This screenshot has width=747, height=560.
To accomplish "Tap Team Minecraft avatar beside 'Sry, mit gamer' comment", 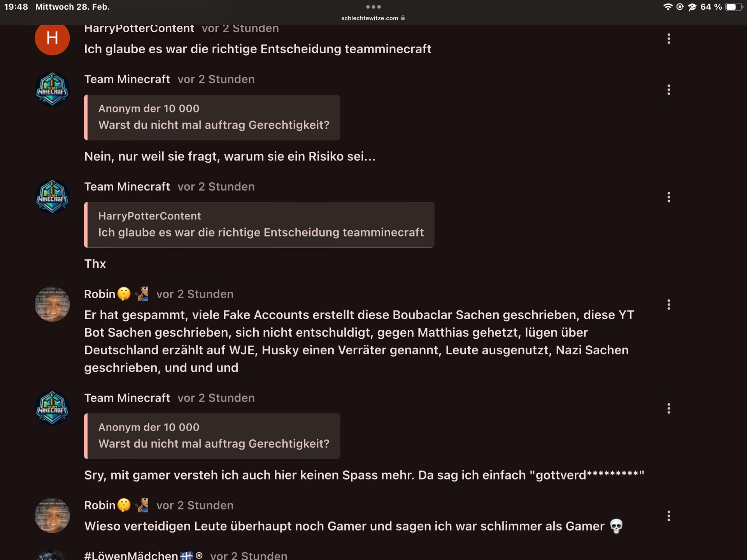I will coord(52,408).
